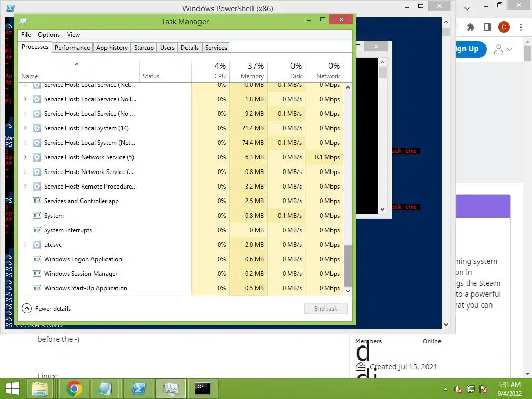Viewport: 532px width, 399px height.
Task: Expand Service Host: Remote Procedure row
Action: tap(25, 187)
